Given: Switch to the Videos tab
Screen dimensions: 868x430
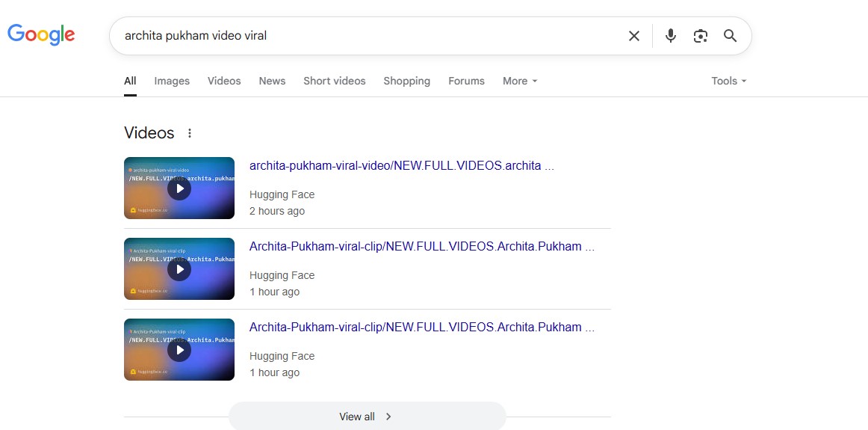Looking at the screenshot, I should point(224,81).
